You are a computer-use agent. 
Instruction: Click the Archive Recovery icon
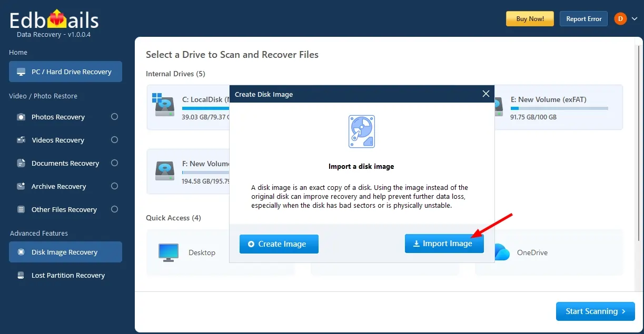[21, 186]
